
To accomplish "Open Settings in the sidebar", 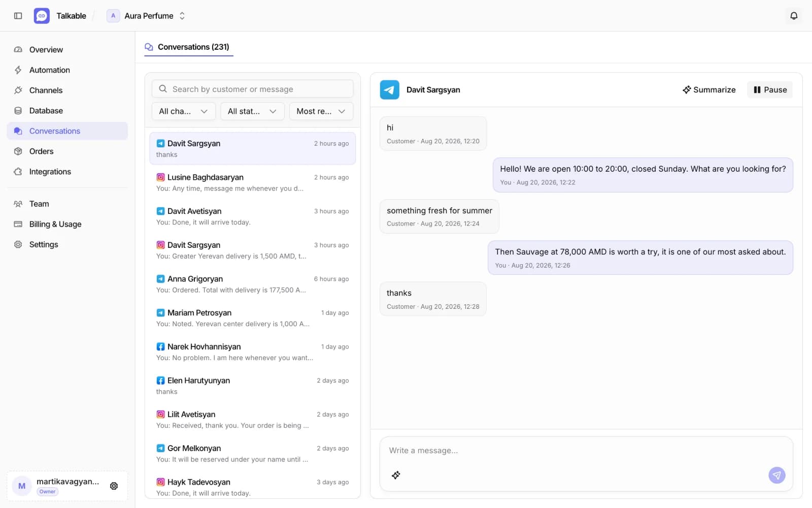I will [67, 244].
